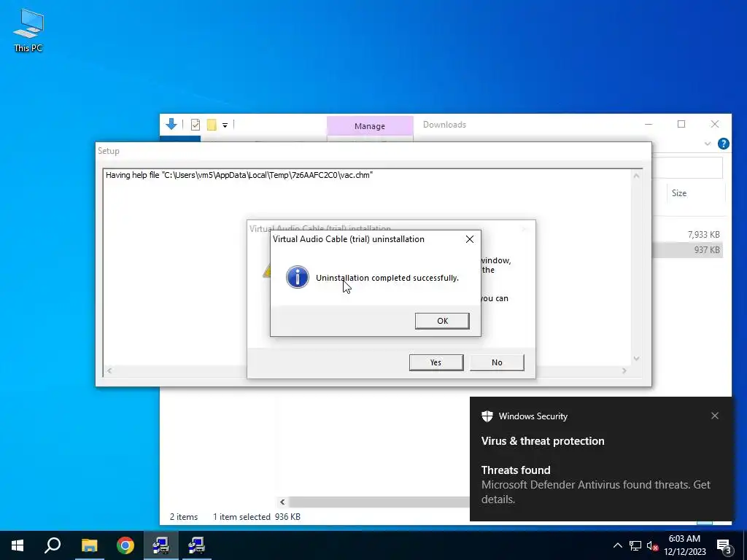Switch to the first setup installer taskbar icon
The width and height of the screenshot is (747, 560).
coord(161,545)
